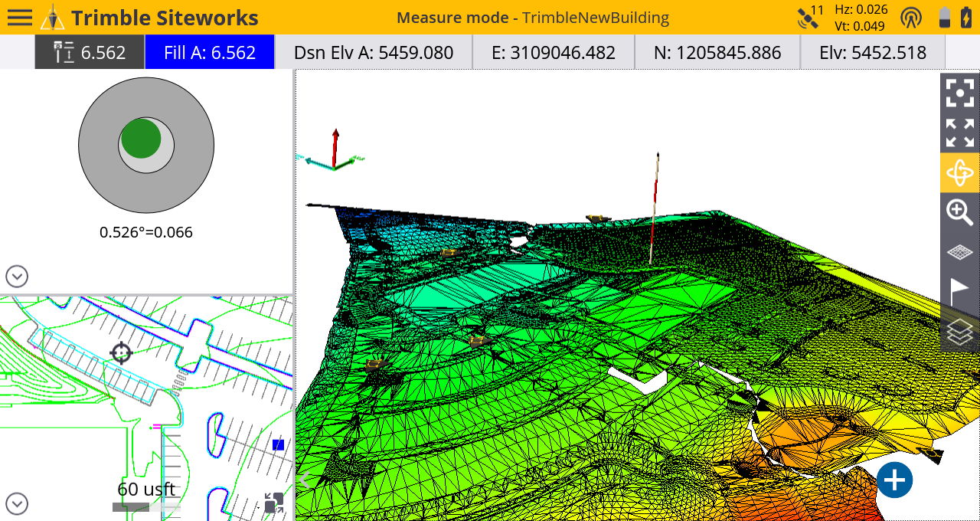Tap the Vt: 0.049 precision readout
Viewport: 980px width, 521px height.
point(860,26)
